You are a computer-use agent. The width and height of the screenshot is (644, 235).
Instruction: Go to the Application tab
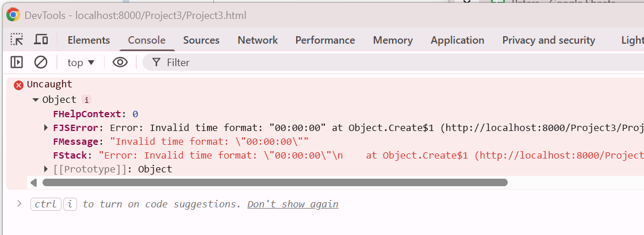pos(457,40)
